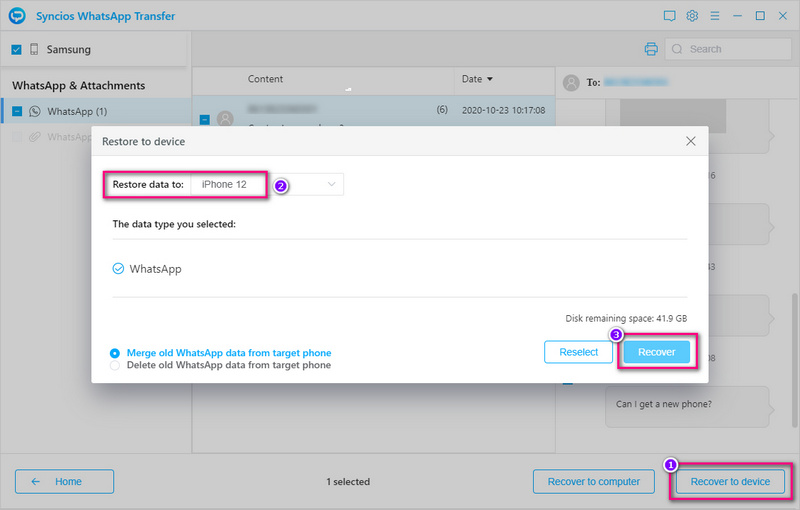
Task: Toggle the WhatsApp attachments checkbox
Action: (17, 137)
